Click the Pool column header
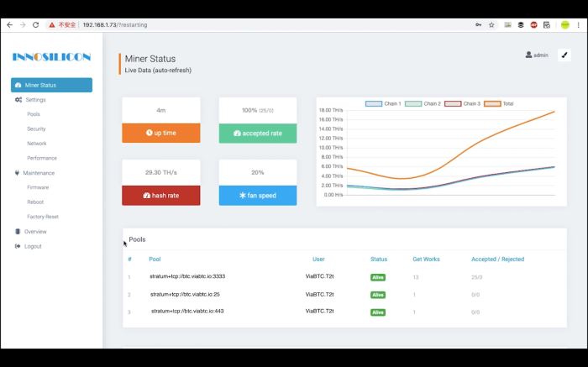This screenshot has height=367, width=588. [155, 259]
